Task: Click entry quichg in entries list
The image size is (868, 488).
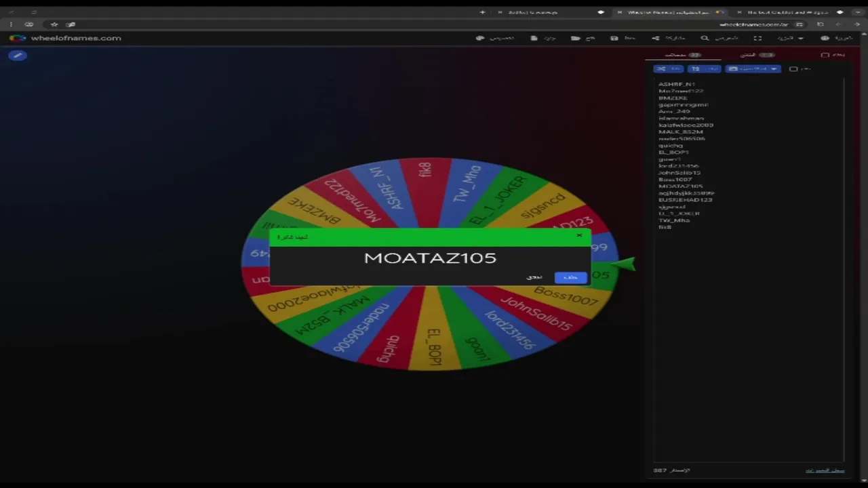Action: [671, 145]
